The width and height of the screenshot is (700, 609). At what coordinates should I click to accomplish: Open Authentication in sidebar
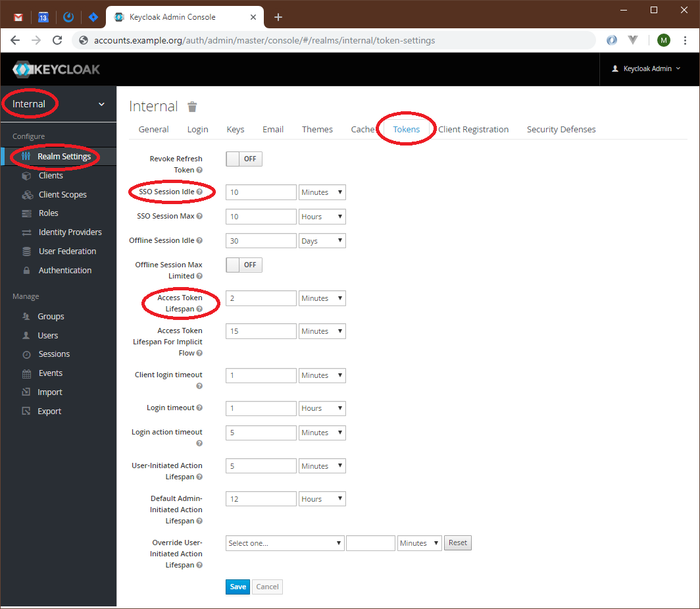(x=64, y=271)
